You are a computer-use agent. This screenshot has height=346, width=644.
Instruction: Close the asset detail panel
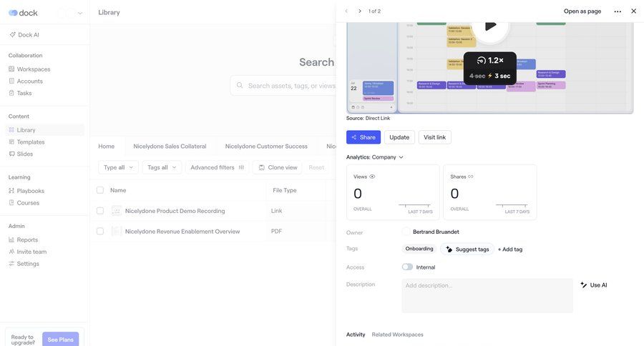click(634, 11)
